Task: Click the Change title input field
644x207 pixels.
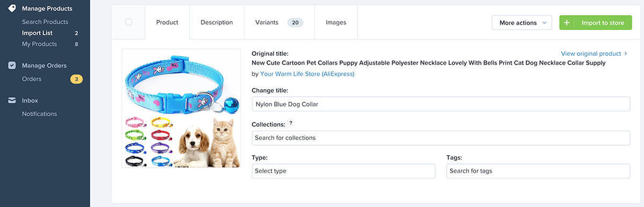Action: 441,104
